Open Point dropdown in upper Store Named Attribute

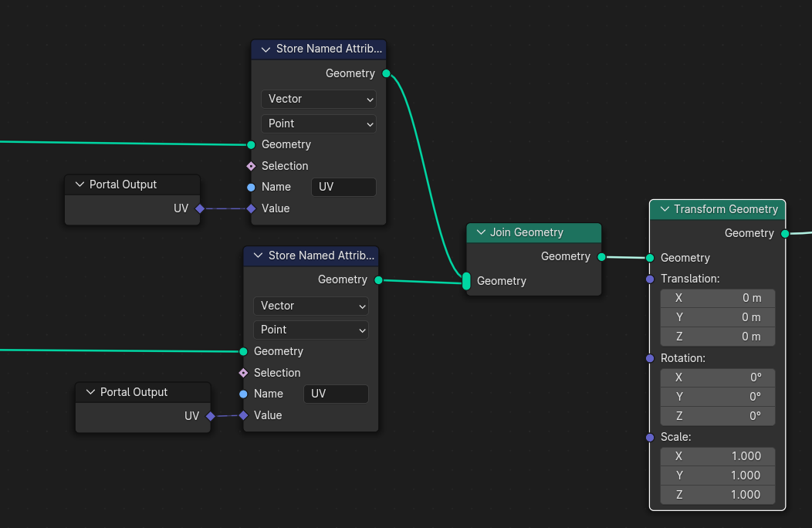coord(319,124)
